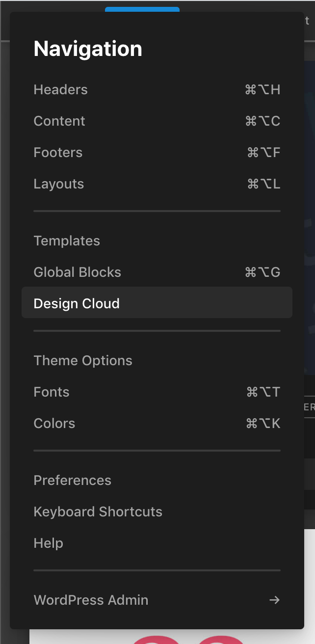Open the Footers section
Screen dimensions: 315x644
coord(157,153)
